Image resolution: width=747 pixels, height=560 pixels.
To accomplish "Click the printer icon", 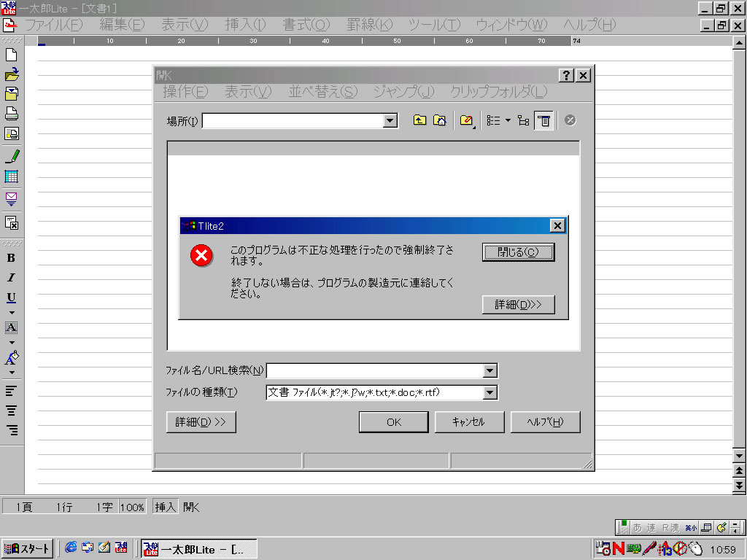I will [12, 113].
